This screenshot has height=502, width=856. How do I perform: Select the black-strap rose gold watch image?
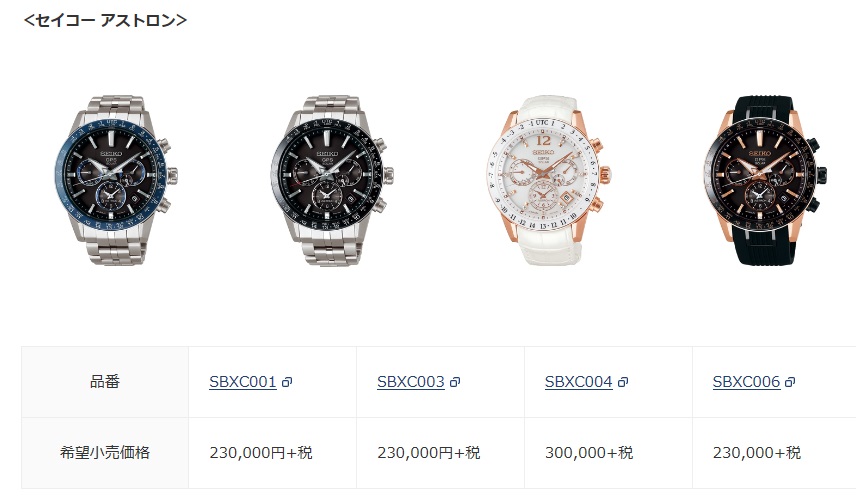pyautogui.click(x=765, y=181)
